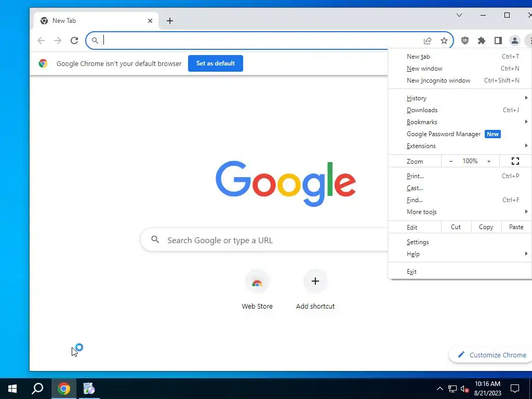The image size is (532, 399).
Task: Open Downloads from the menu
Action: tap(460, 110)
